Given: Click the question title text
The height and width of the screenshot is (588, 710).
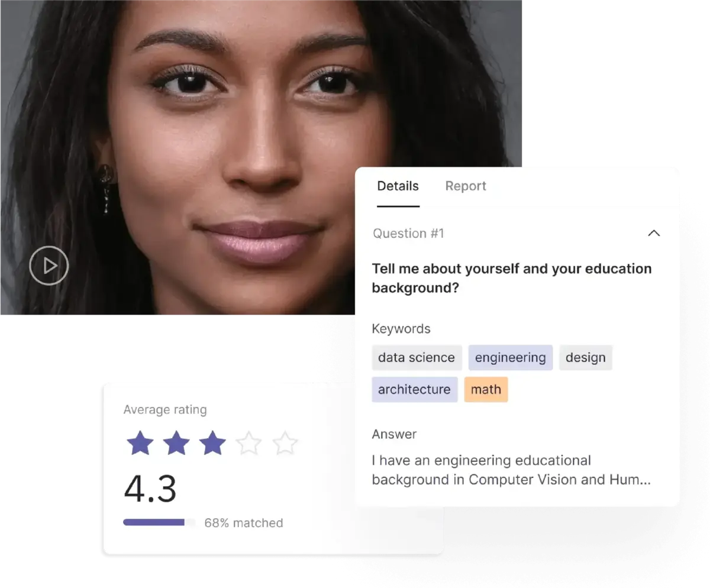Looking at the screenshot, I should 511,278.
